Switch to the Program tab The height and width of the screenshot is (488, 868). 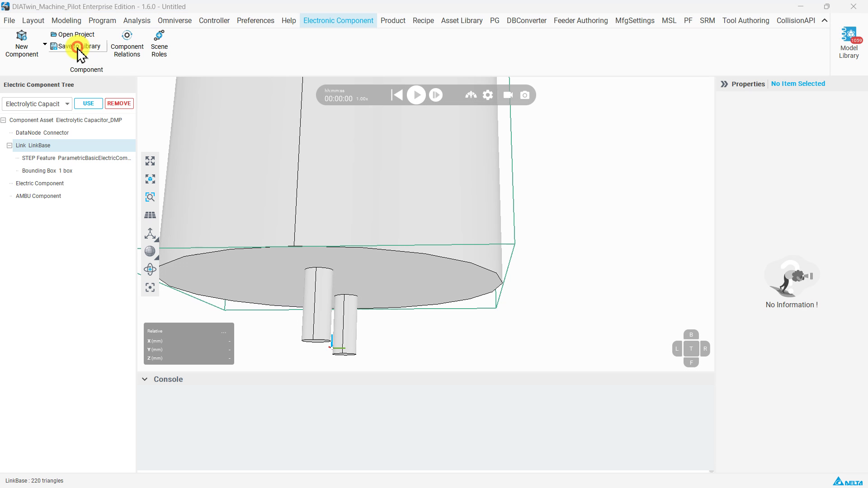(102, 20)
